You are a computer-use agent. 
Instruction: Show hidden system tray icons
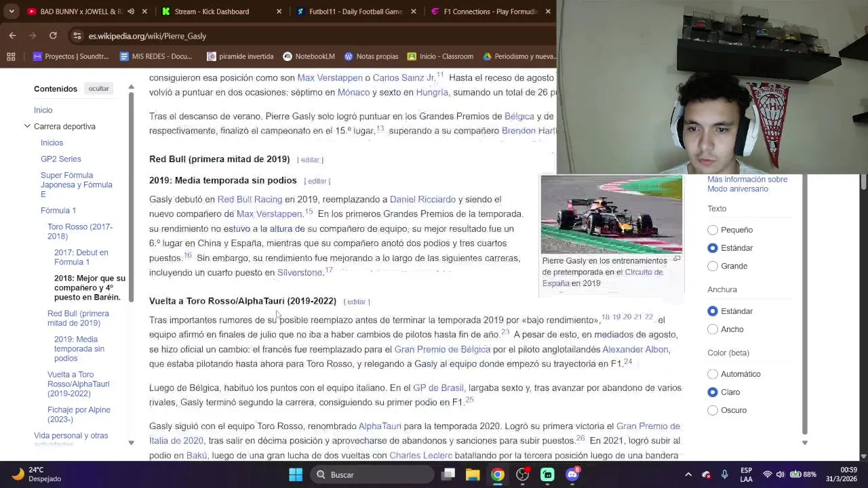click(x=688, y=474)
